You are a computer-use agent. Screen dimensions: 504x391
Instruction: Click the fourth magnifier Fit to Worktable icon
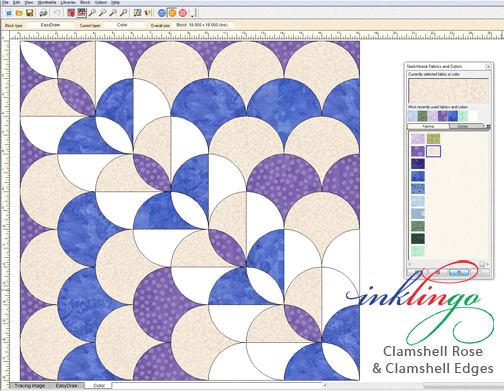[123, 13]
